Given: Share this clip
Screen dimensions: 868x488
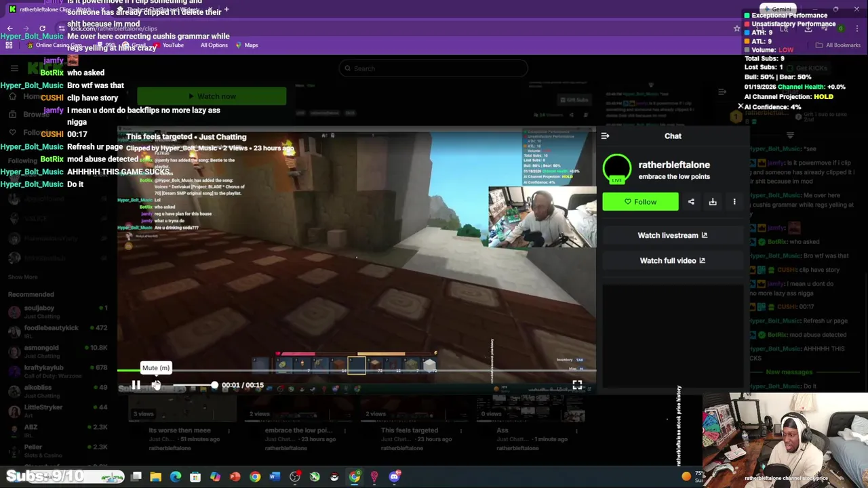Looking at the screenshot, I should tap(691, 202).
